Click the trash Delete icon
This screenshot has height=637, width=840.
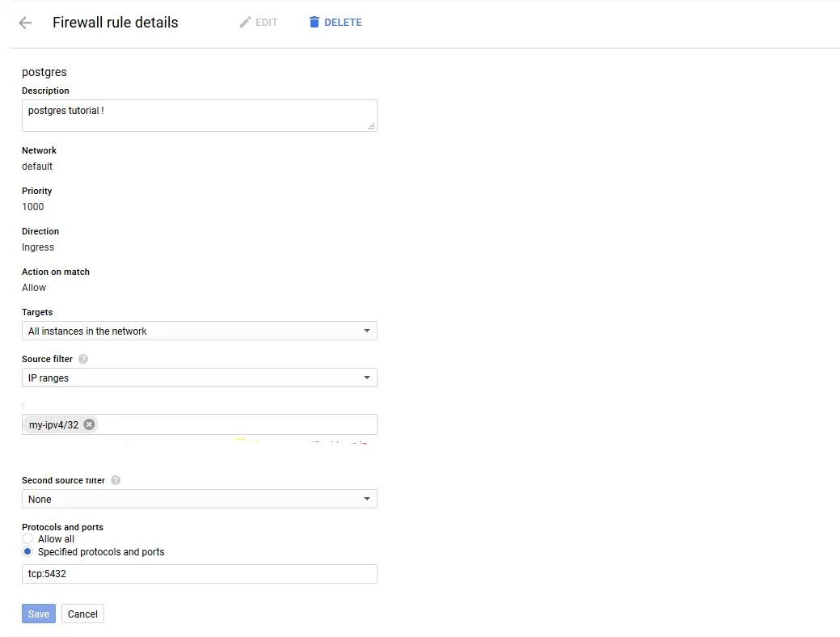point(314,23)
